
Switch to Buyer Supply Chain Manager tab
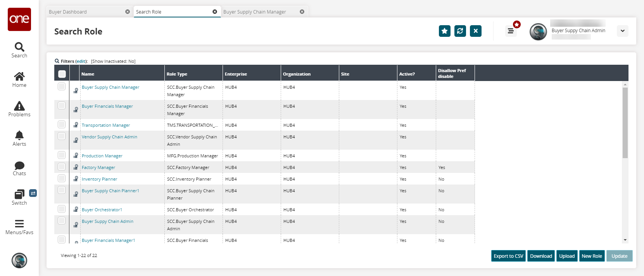[x=254, y=12]
